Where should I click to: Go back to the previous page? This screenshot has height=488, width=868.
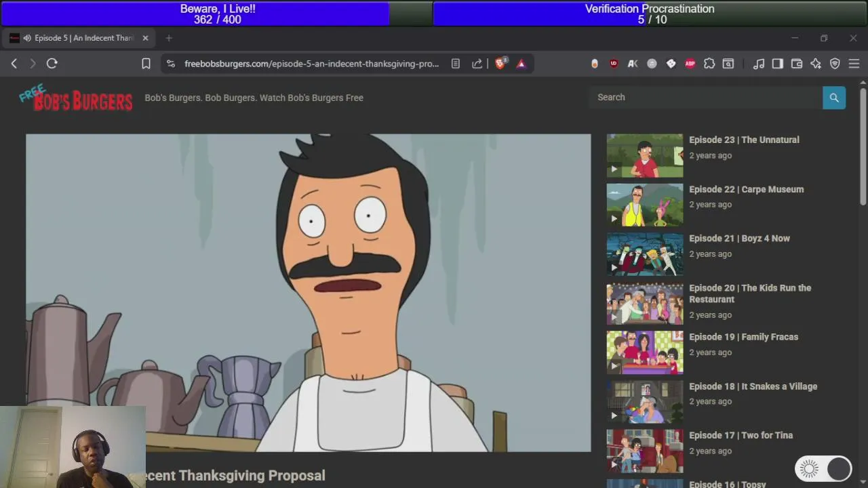point(14,64)
